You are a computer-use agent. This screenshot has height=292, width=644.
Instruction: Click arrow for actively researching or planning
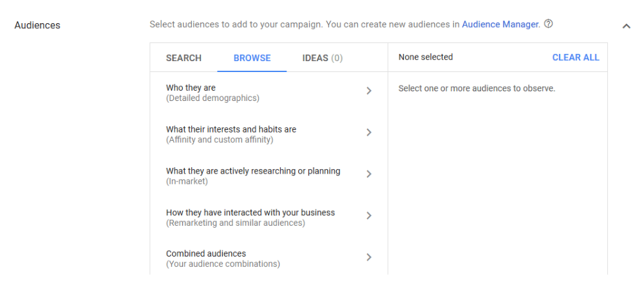369,174
